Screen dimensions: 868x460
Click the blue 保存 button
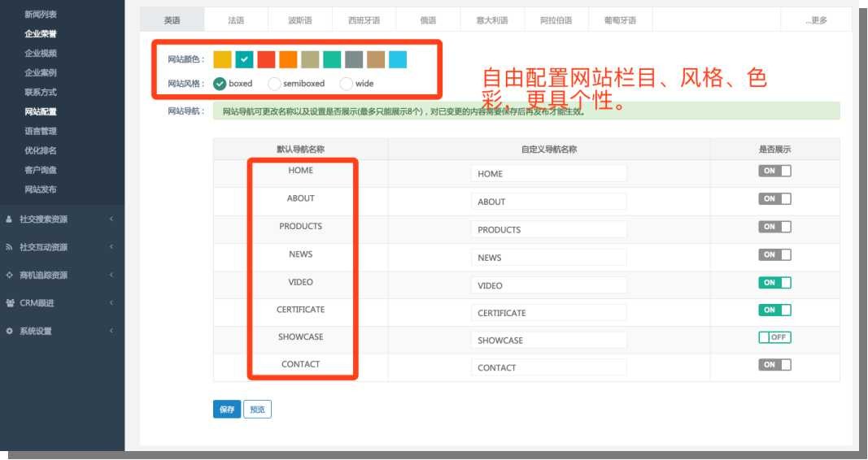click(x=226, y=410)
